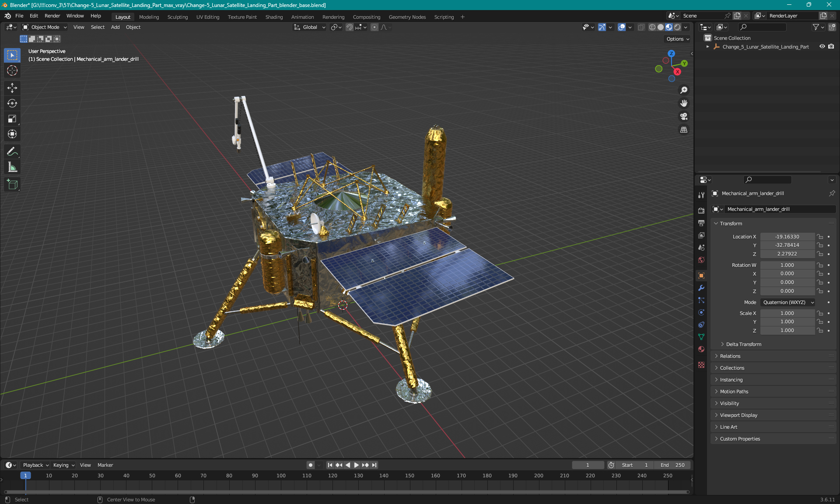Open the Object Mode dropdown
Image resolution: width=840 pixels, height=504 pixels.
45,27
